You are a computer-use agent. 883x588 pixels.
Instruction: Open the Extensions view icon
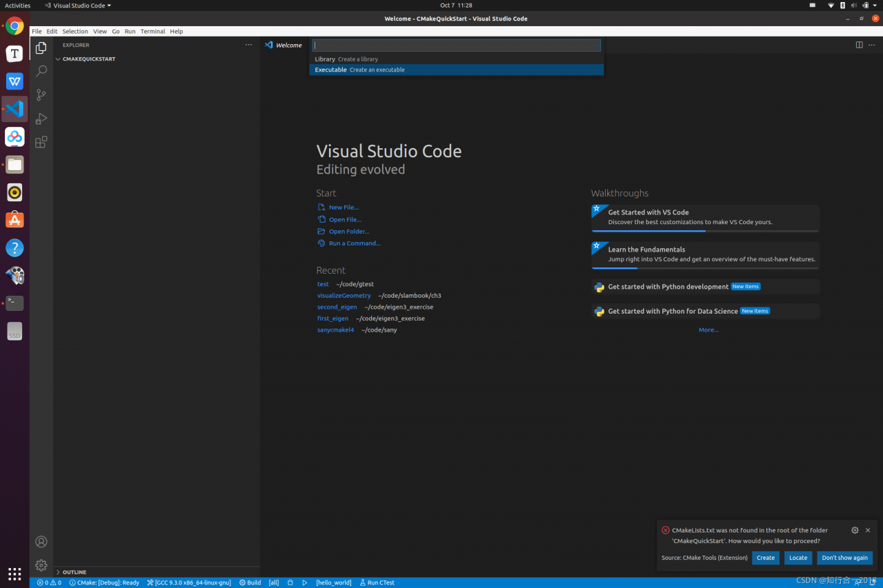click(41, 141)
